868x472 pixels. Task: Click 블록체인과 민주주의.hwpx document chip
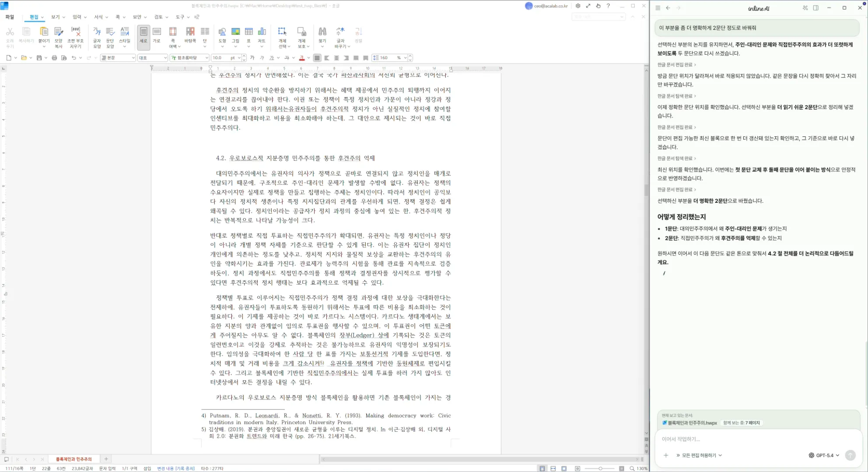click(690, 423)
